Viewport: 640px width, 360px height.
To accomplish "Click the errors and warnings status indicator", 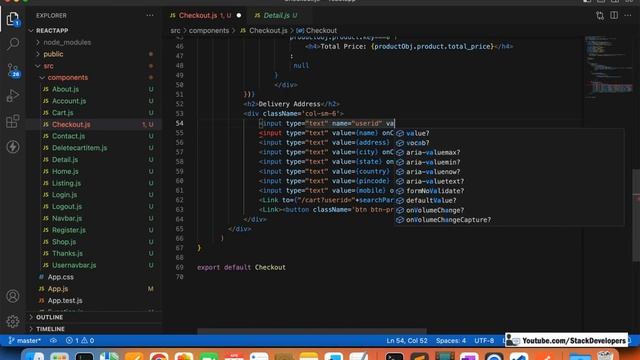I will (80, 340).
